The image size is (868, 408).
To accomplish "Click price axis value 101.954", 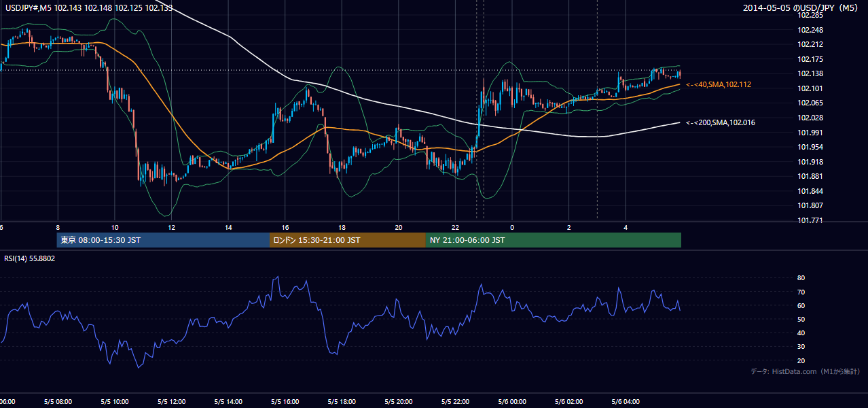I will pos(810,147).
